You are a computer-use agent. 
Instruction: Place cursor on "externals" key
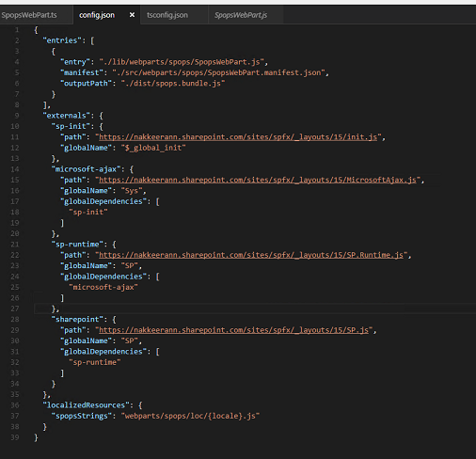pos(66,116)
